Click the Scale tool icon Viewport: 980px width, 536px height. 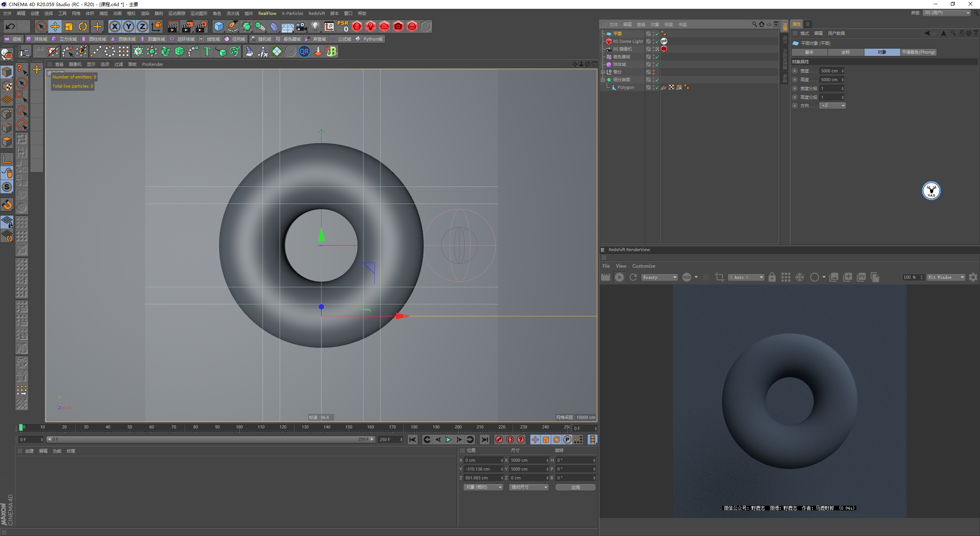click(69, 26)
